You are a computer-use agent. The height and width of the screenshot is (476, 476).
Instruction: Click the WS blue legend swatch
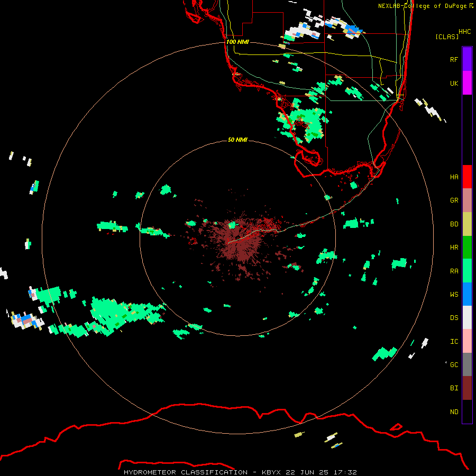coord(467,294)
